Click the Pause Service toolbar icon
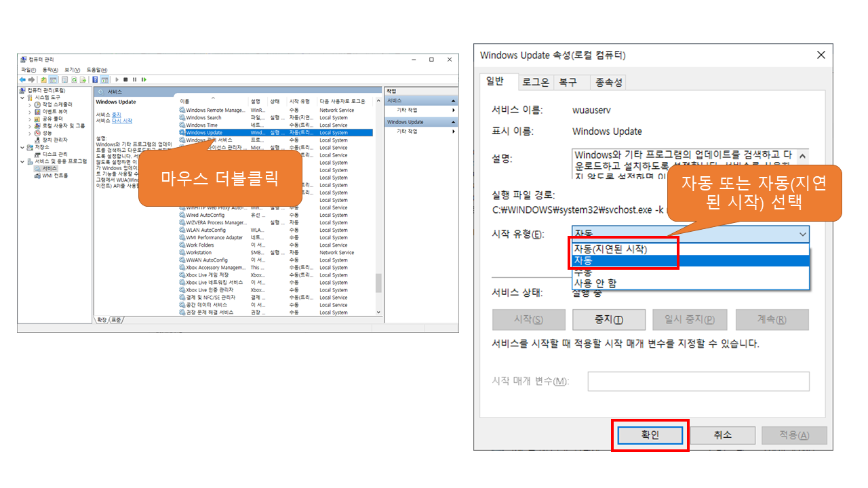Image resolution: width=868 pixels, height=488 pixels. (134, 80)
